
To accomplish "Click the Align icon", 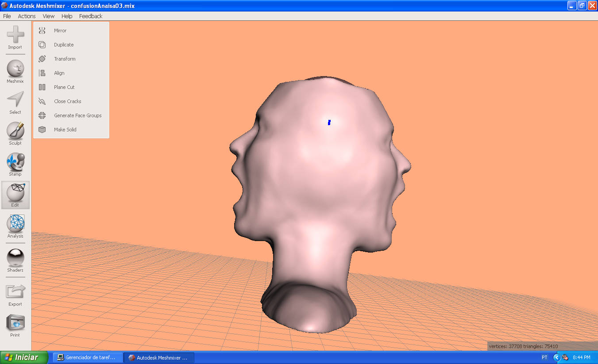I will click(42, 73).
